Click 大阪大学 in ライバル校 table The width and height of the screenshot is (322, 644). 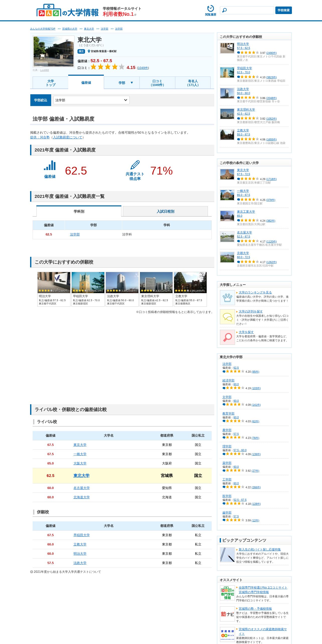(80, 463)
